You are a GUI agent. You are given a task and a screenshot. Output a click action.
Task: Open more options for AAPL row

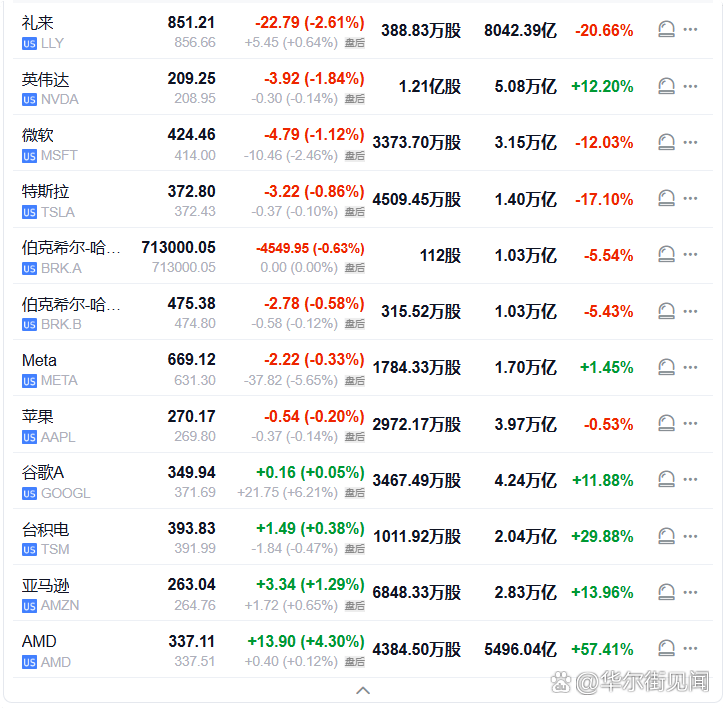(x=690, y=423)
